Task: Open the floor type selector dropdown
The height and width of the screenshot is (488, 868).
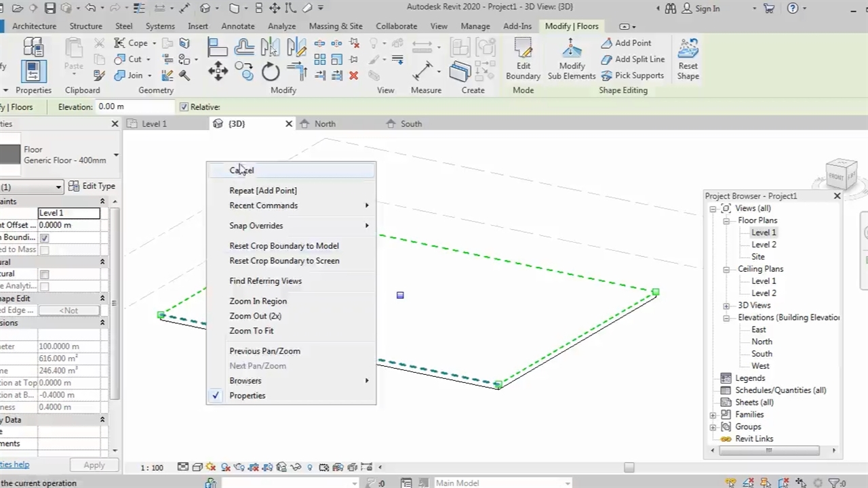Action: tap(116, 155)
